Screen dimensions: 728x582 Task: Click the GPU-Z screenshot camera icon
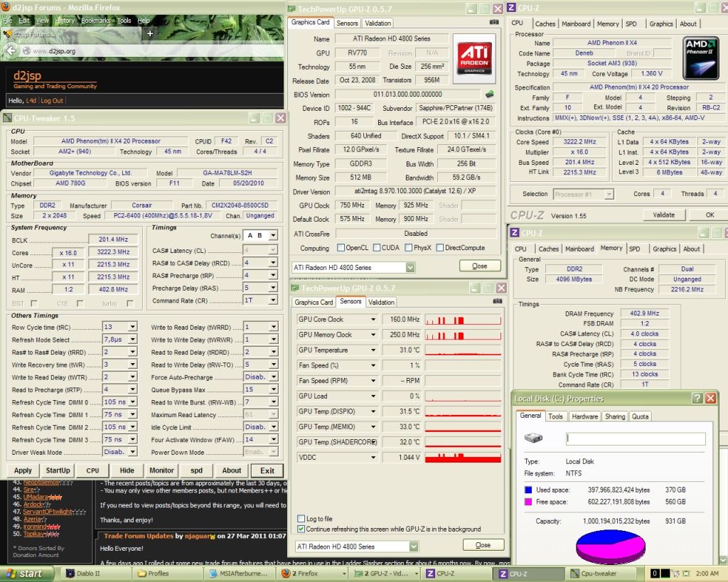493,23
